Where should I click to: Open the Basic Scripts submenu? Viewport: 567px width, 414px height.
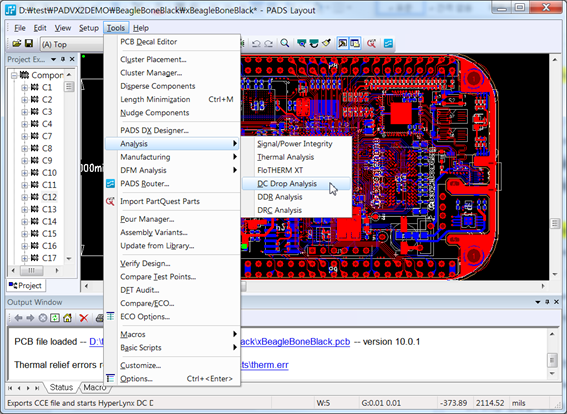[172, 347]
